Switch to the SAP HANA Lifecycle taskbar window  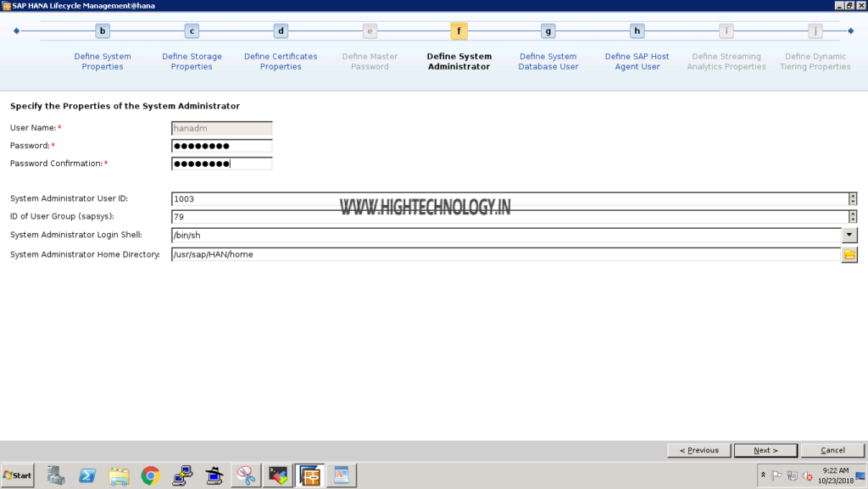pos(310,475)
